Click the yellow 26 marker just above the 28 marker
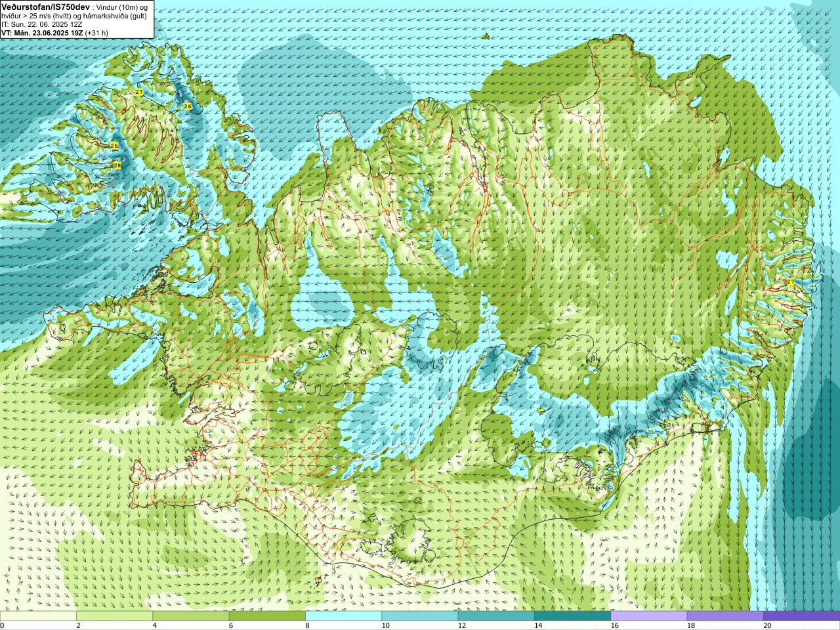The height and width of the screenshot is (630, 840). (114, 145)
